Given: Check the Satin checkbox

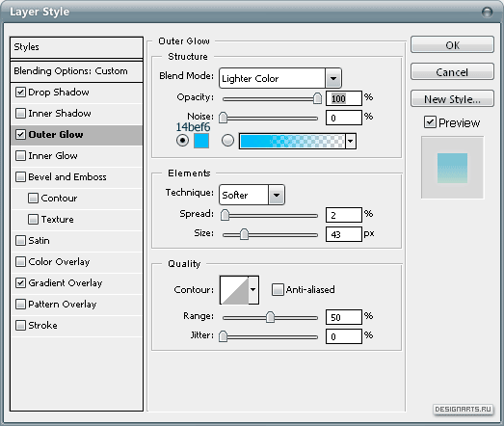Looking at the screenshot, I should pyautogui.click(x=20, y=241).
